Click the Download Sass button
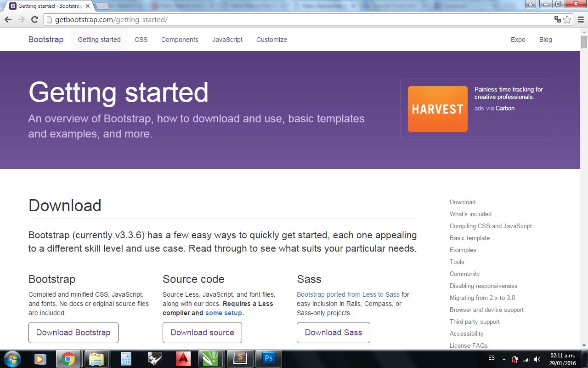The width and height of the screenshot is (588, 368). 334,333
